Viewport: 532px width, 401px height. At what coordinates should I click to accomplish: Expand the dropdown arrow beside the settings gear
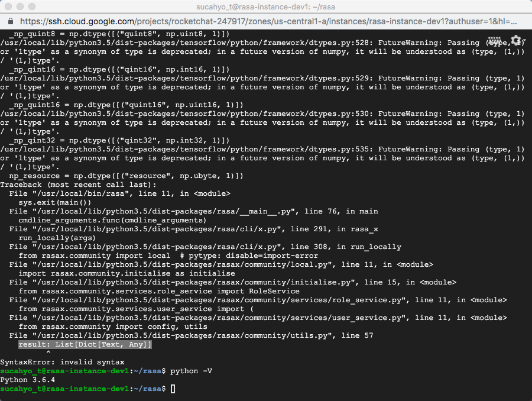click(524, 40)
